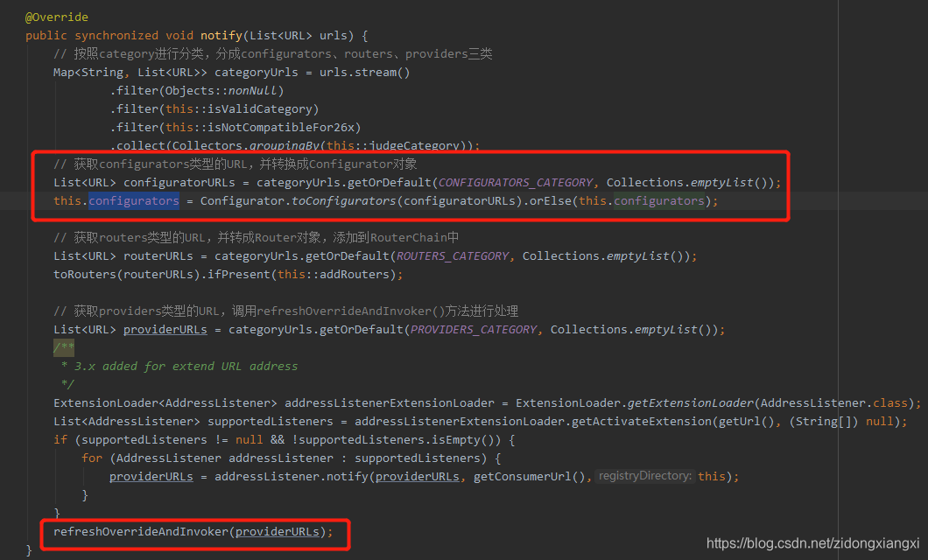Click the comment mentioning configurators、routers、providers三类
The height and width of the screenshot is (560, 928).
273,53
